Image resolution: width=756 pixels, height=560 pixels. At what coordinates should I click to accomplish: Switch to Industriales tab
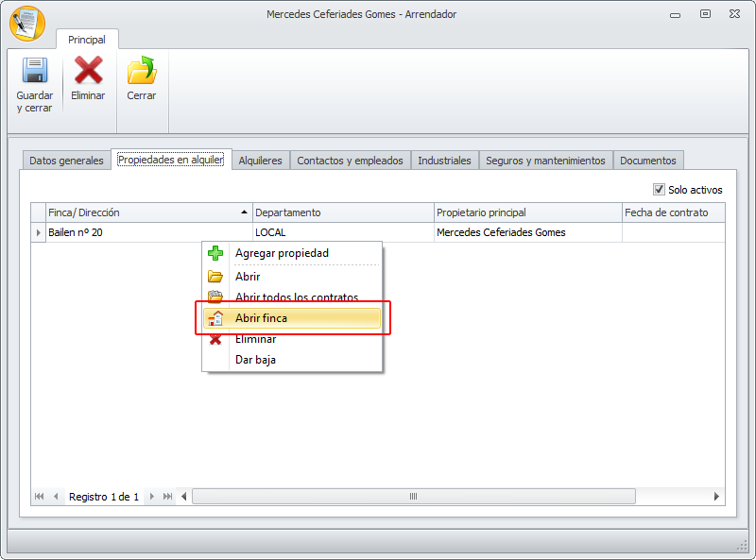(x=444, y=161)
